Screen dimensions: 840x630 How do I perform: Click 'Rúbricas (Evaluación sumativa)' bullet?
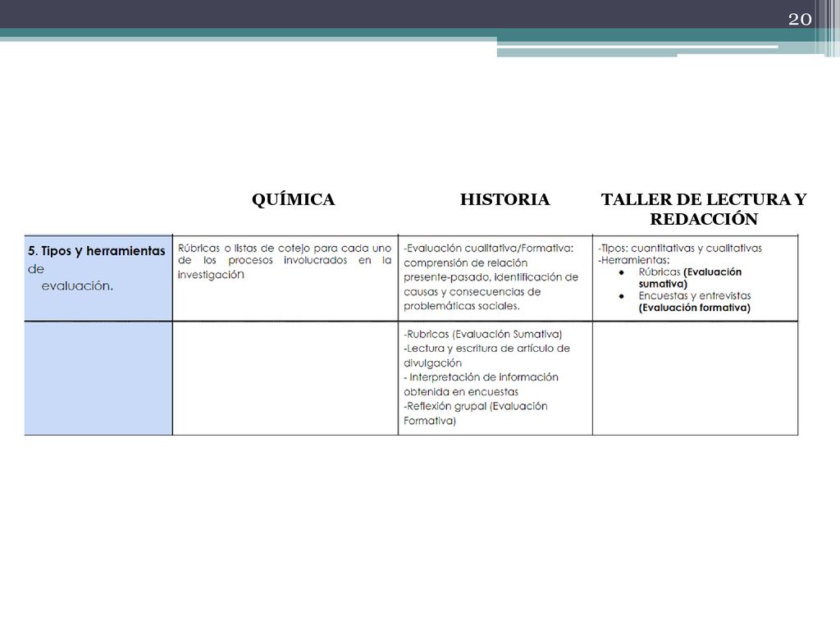click(690, 277)
